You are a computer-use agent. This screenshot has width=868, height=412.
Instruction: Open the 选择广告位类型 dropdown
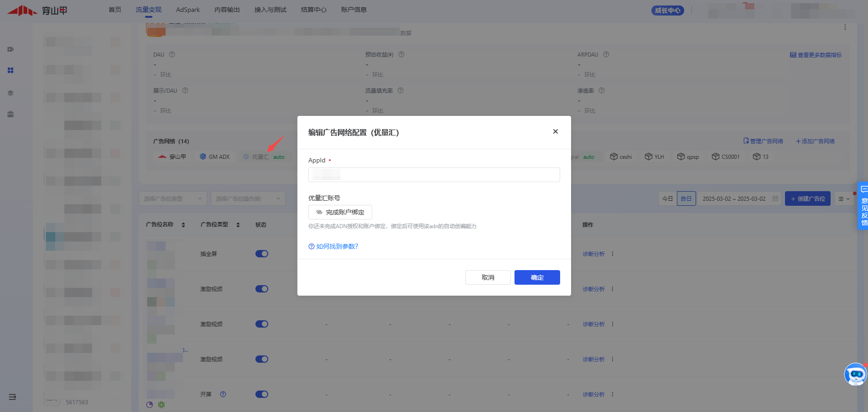172,198
